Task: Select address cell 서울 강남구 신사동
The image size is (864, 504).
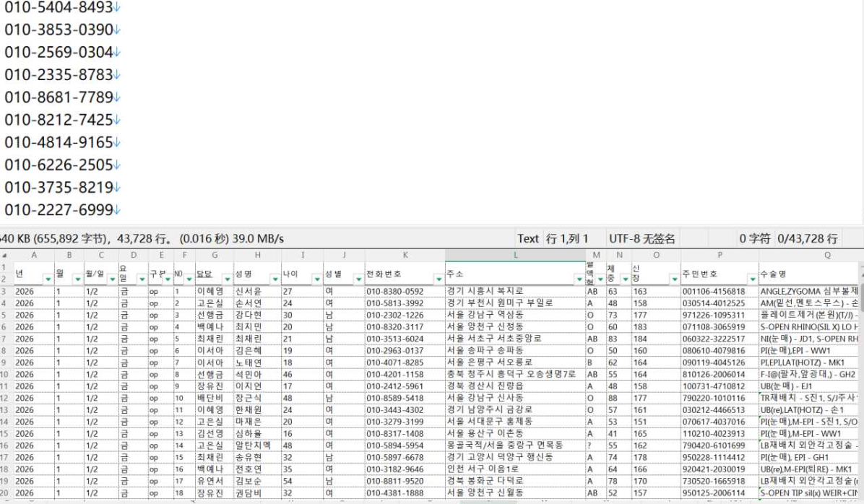Action: point(515,399)
